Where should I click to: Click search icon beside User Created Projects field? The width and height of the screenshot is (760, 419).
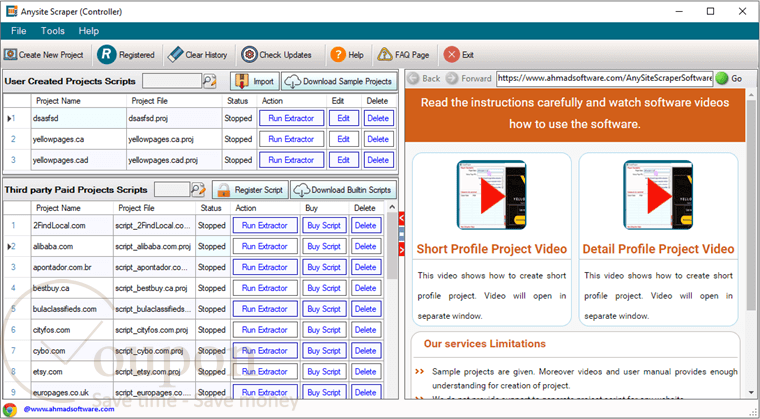click(209, 81)
